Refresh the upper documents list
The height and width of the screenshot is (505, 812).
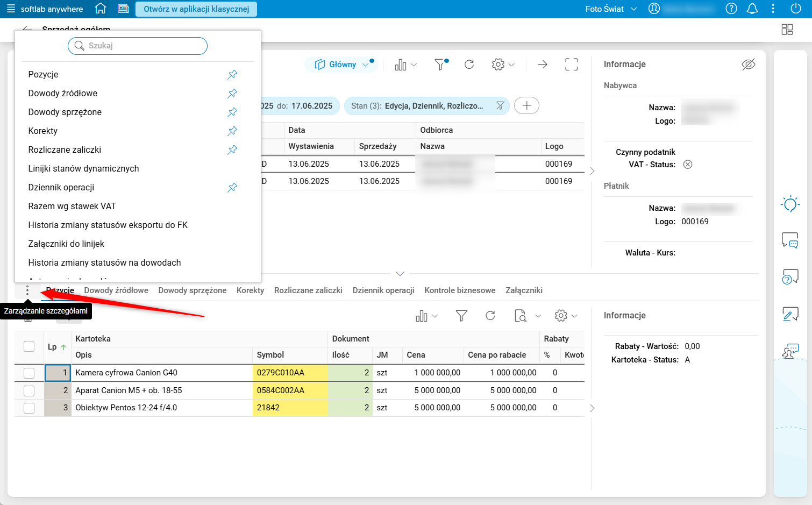pyautogui.click(x=469, y=65)
